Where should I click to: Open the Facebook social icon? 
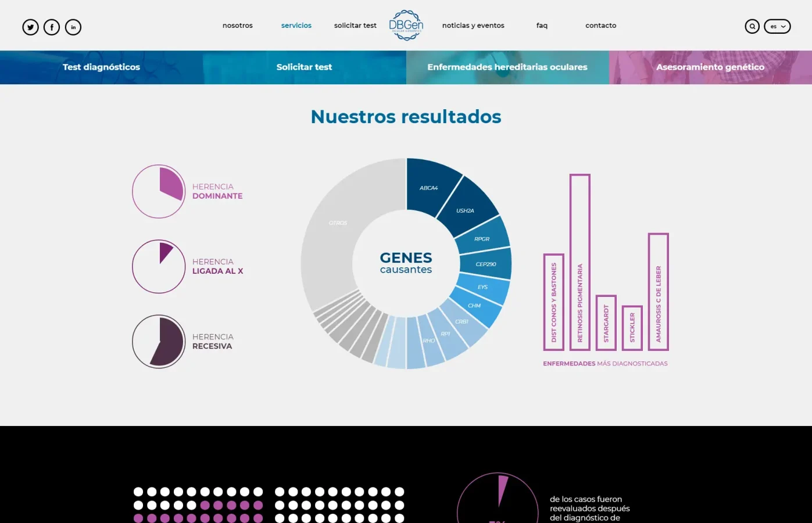click(52, 27)
